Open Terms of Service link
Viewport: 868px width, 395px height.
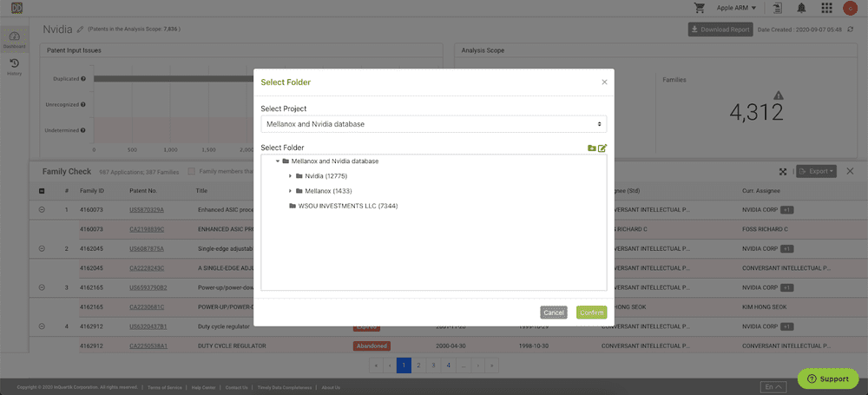coord(165,387)
